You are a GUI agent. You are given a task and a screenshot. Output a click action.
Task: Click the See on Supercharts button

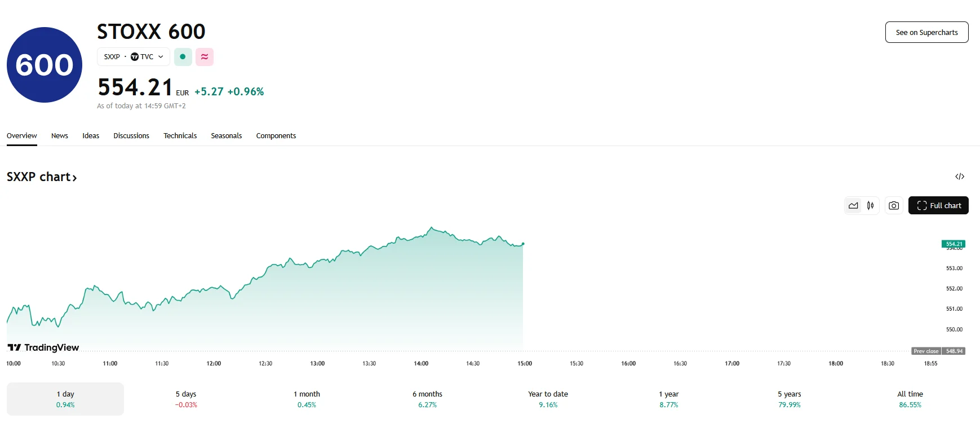pos(926,32)
